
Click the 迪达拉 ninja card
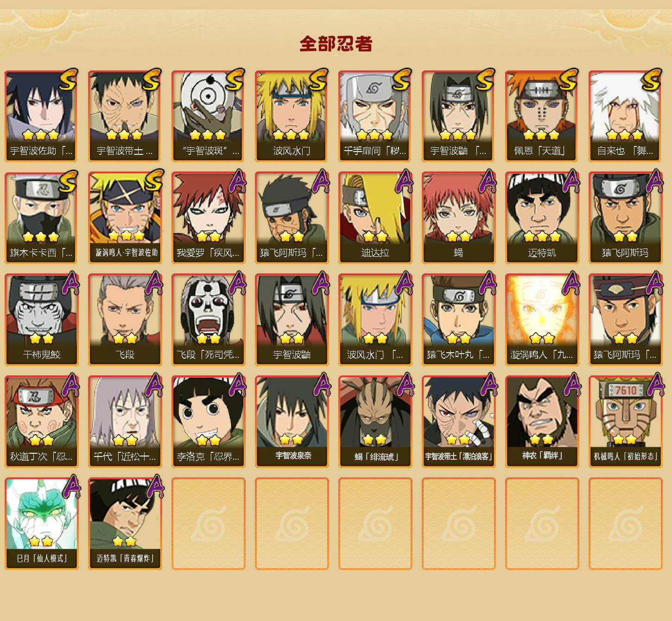tap(375, 218)
